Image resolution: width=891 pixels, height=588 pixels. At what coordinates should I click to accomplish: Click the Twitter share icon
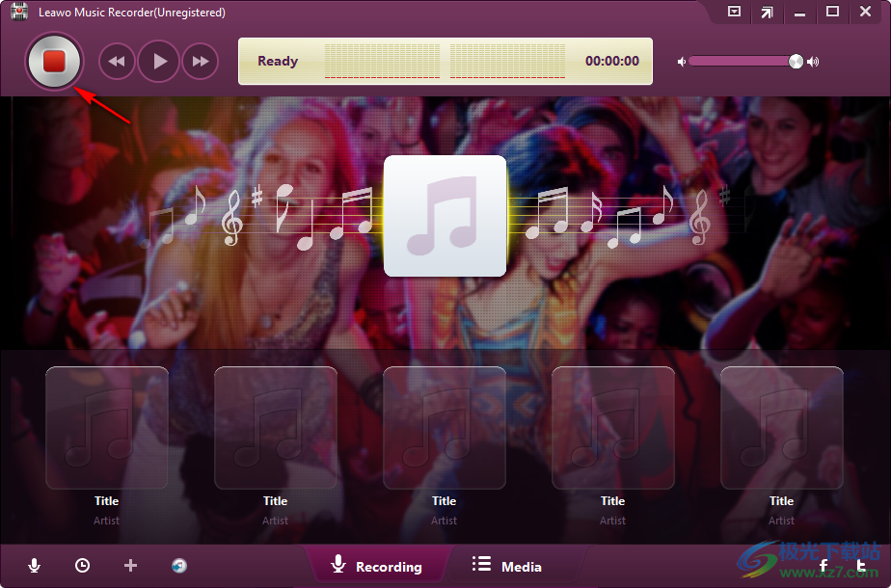tap(861, 567)
